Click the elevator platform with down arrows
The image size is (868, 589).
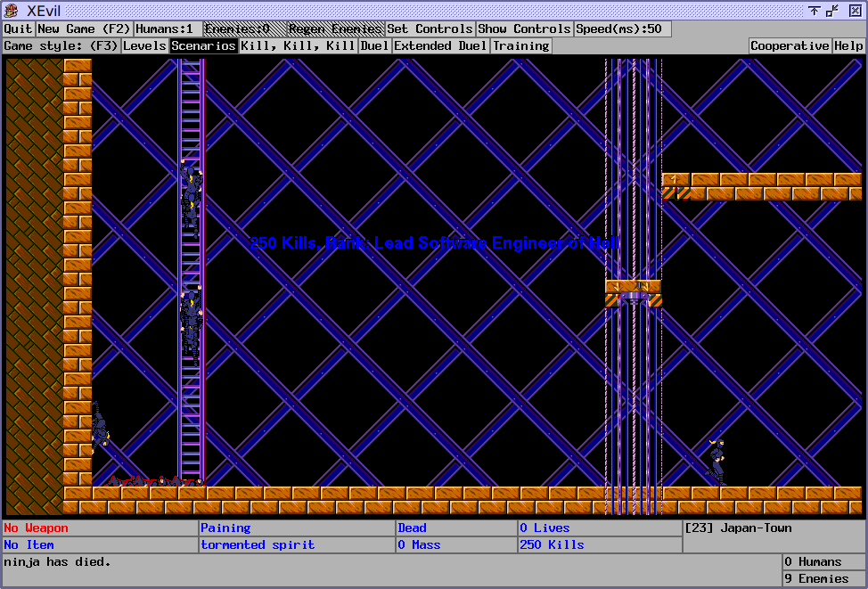pos(634,293)
